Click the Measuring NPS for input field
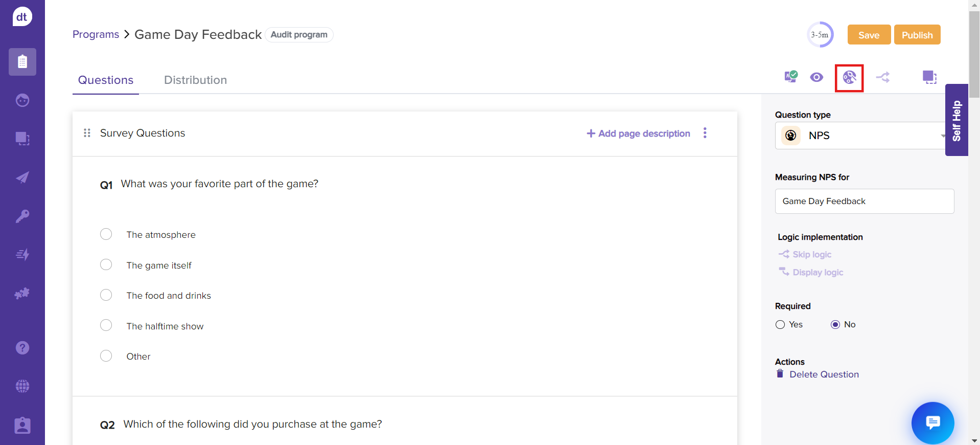The image size is (980, 445). pos(864,202)
